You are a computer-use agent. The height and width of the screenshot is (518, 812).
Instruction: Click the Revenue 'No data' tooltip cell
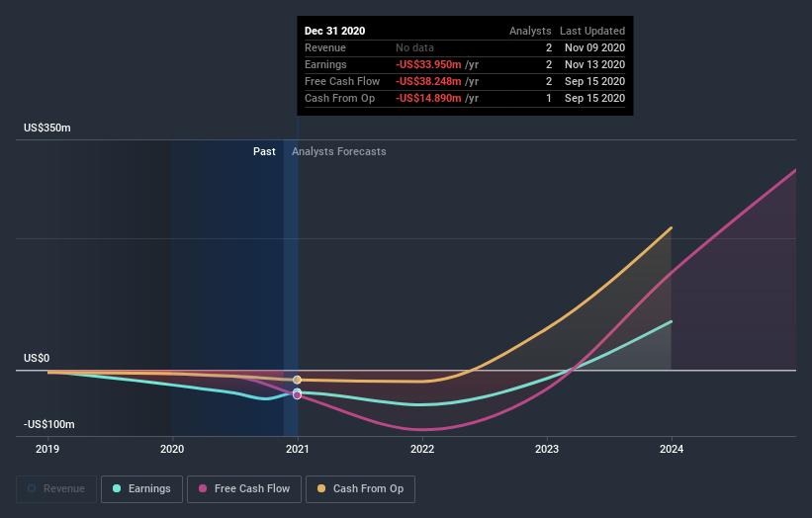click(414, 47)
